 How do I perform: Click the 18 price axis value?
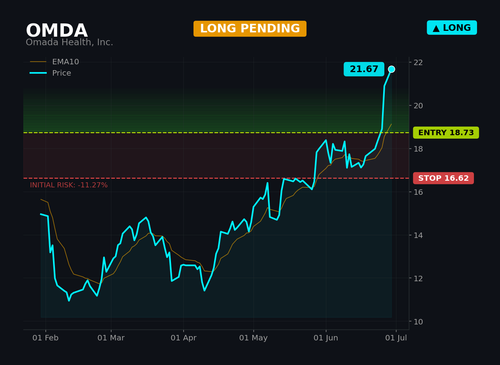tap(418, 149)
